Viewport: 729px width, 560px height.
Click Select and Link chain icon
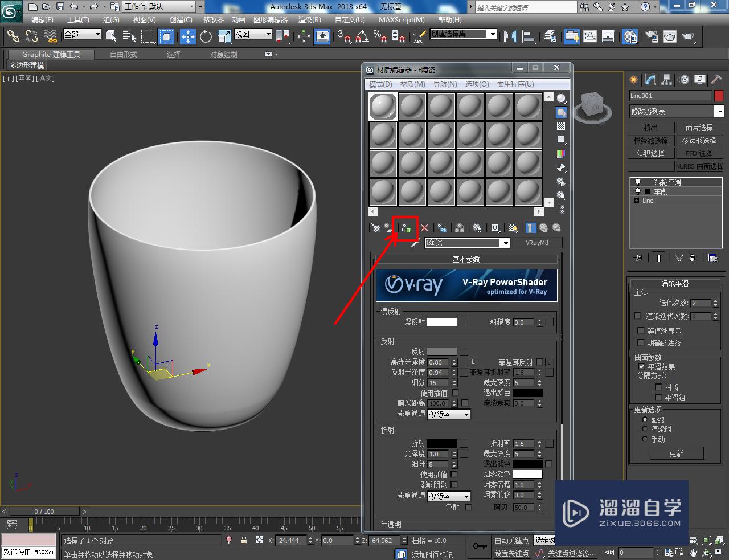coord(13,36)
